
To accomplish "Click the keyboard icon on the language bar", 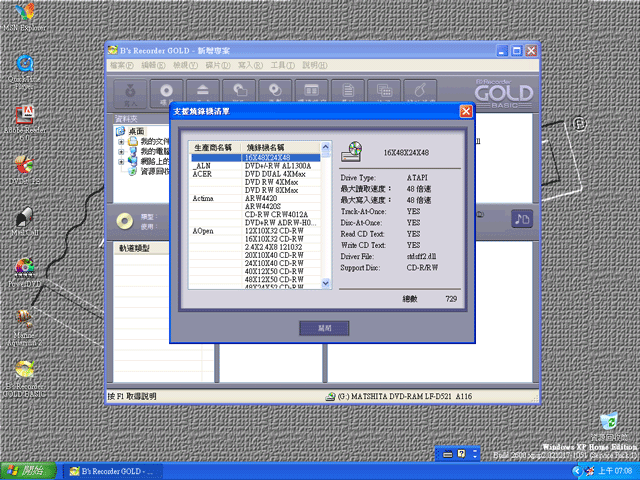I will coord(448,454).
